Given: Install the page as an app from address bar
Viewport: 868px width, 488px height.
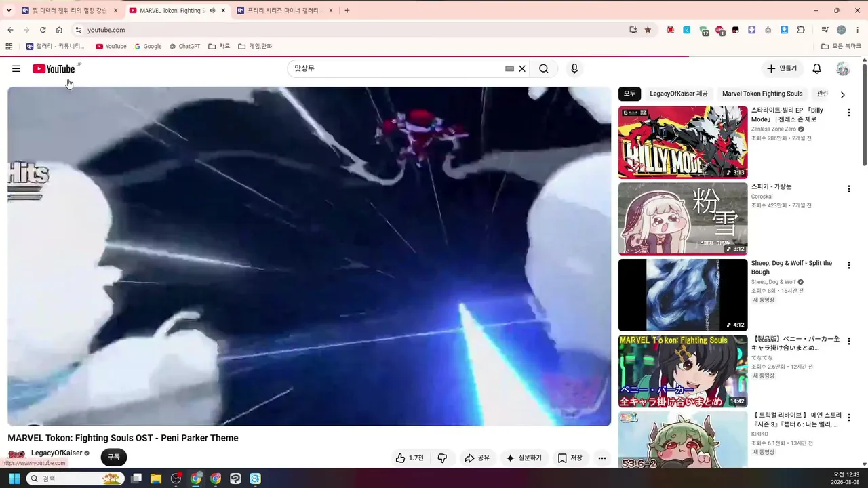Looking at the screenshot, I should (633, 30).
